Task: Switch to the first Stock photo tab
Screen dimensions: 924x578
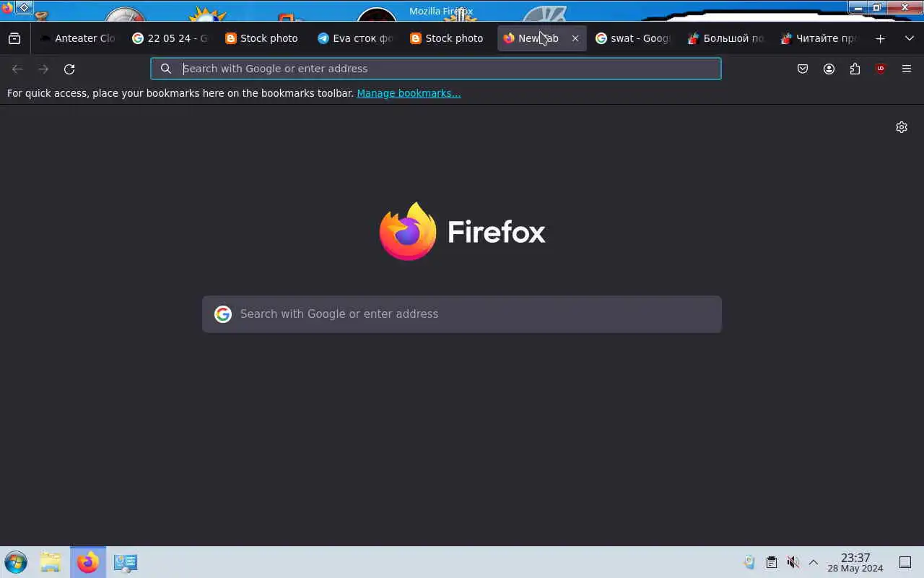Action: pyautogui.click(x=262, y=38)
